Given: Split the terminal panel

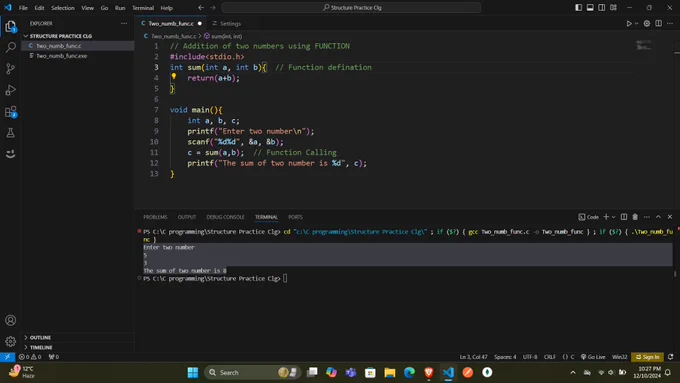Looking at the screenshot, I should click(624, 217).
